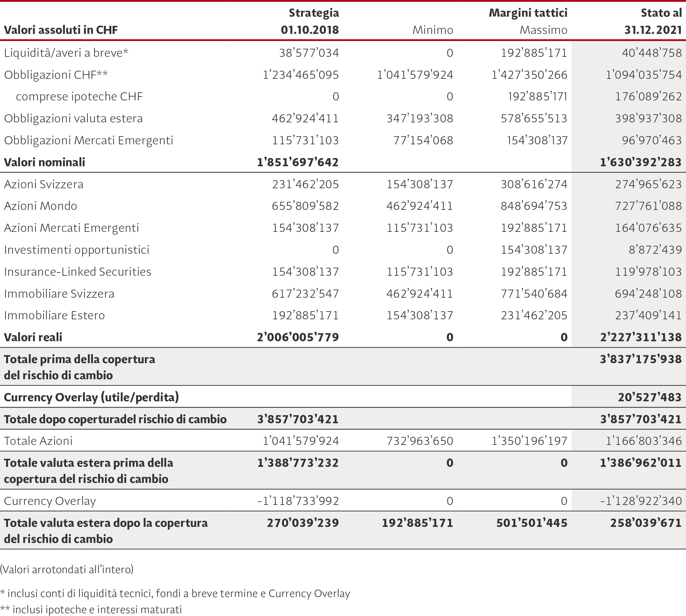Viewport: 686px width, 616px height.
Task: Click the 'Azioni Svizzera' row label
Action: tap(44, 184)
